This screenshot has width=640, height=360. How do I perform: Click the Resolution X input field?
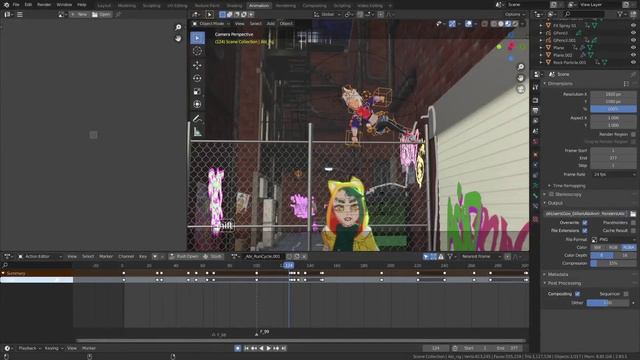coord(613,94)
